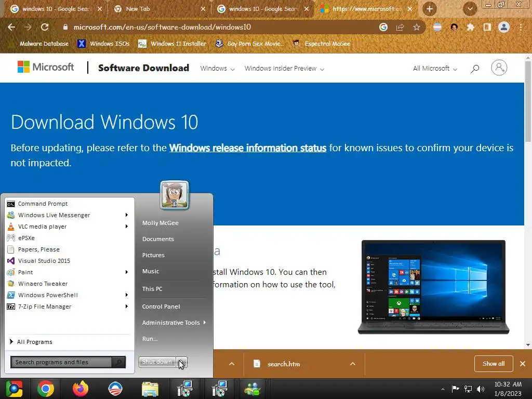Open Windows 11 Installer bookmark
The image size is (532, 399).
pyautogui.click(x=172, y=44)
